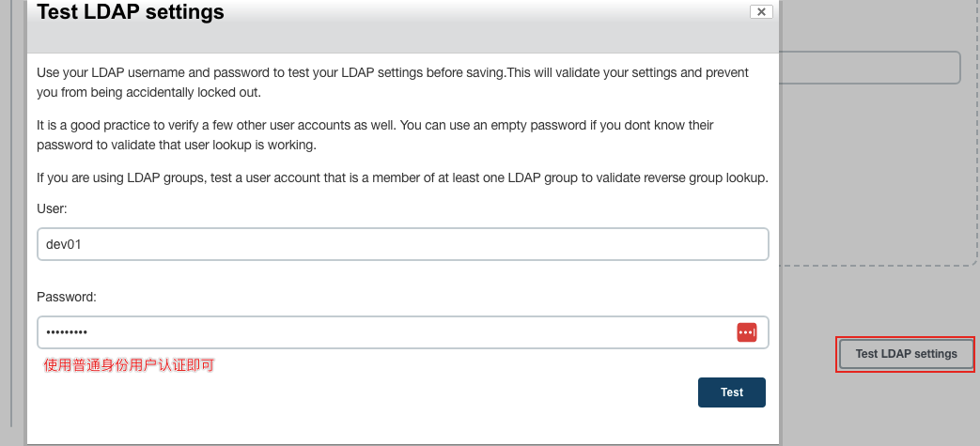Viewport: 980px width, 446px height.
Task: Click the paragraph about empty password lookup
Action: [375, 135]
